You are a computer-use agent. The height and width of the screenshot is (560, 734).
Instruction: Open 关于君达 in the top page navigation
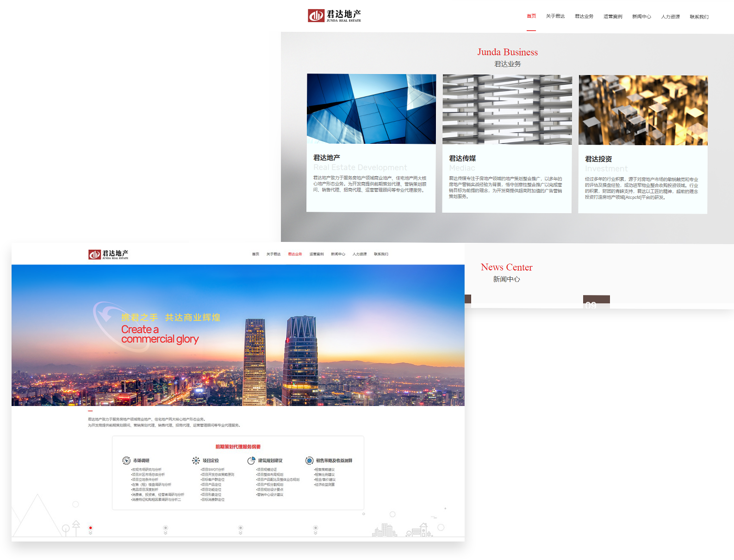(x=555, y=16)
